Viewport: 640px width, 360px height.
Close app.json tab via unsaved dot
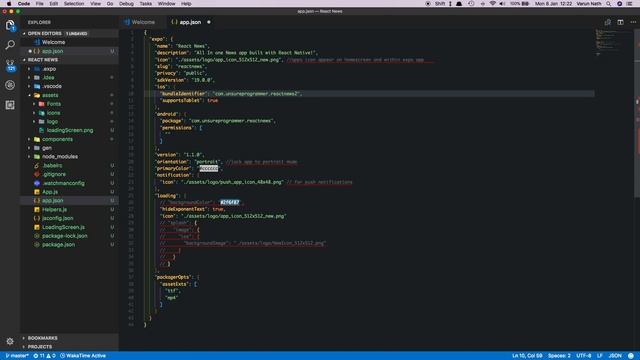[x=209, y=22]
